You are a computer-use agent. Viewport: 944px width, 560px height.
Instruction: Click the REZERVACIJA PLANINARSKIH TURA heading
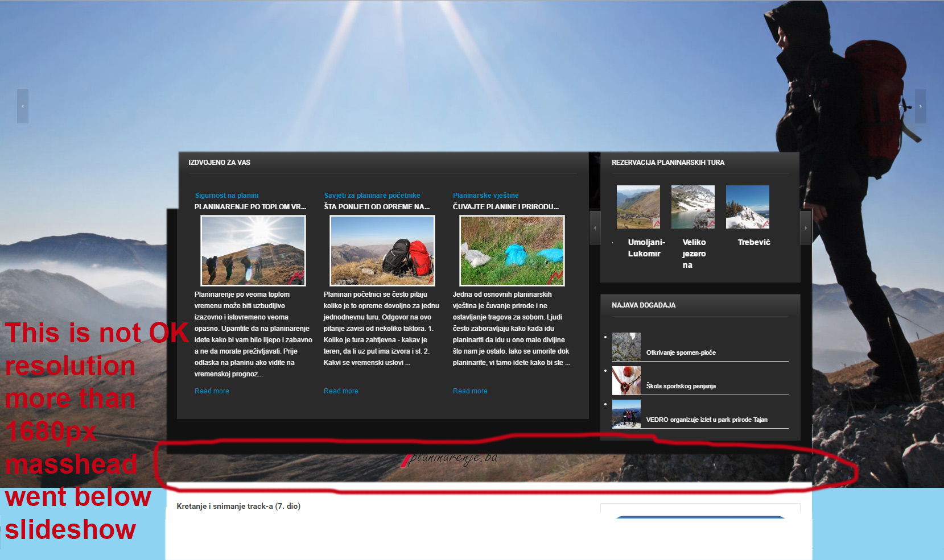coord(668,163)
